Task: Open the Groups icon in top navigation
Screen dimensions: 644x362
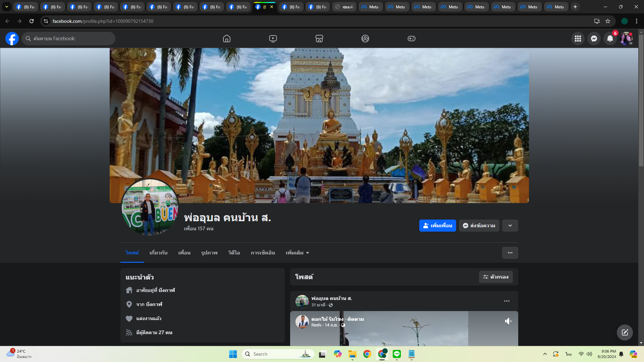Action: (x=365, y=39)
